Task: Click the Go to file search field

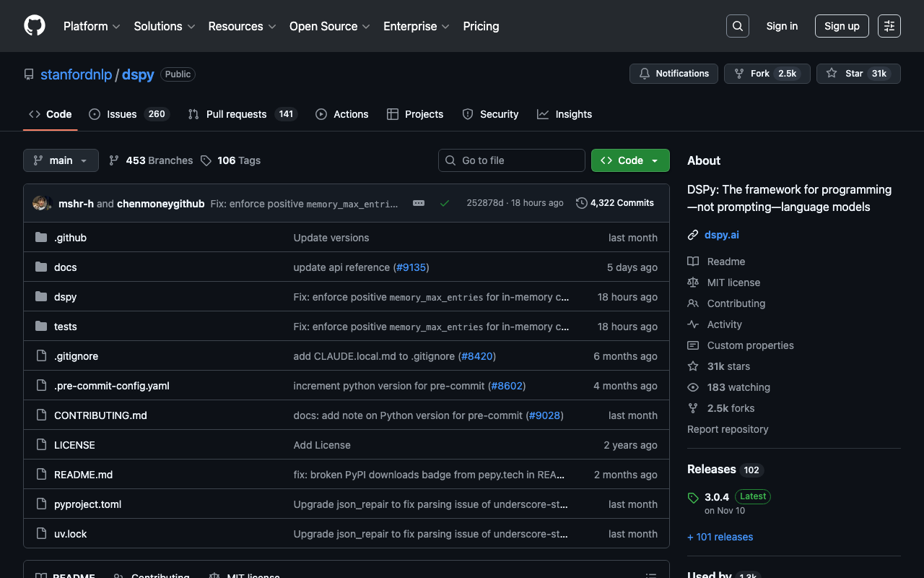Action: point(512,160)
